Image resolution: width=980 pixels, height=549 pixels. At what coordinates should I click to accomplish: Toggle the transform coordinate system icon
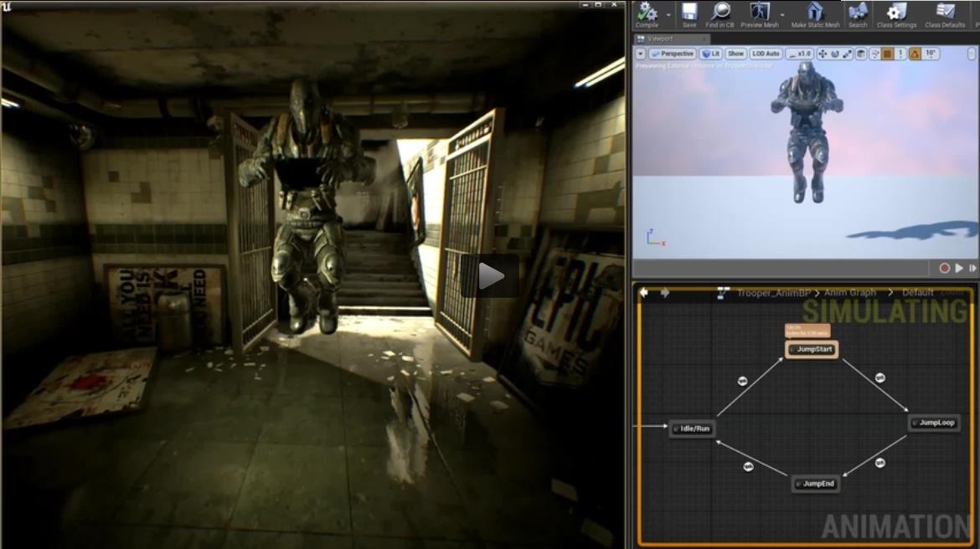(x=860, y=54)
